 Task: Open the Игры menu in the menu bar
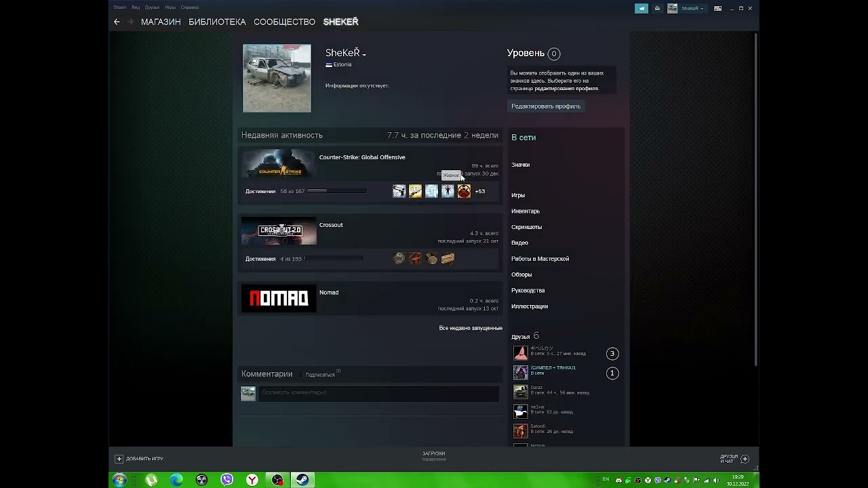pos(170,7)
